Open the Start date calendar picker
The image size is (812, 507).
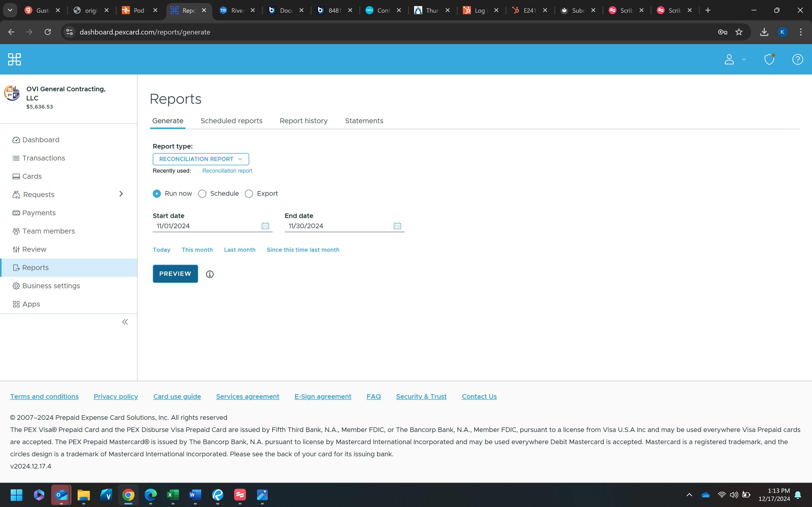click(x=265, y=226)
